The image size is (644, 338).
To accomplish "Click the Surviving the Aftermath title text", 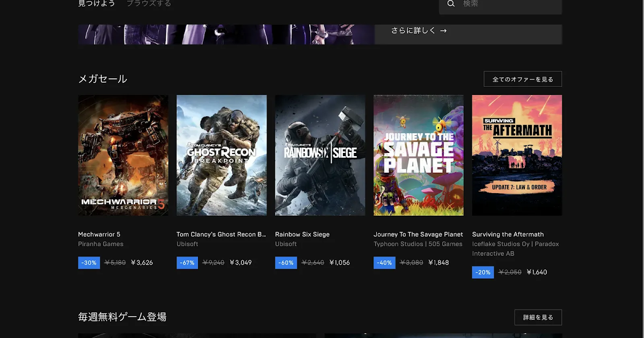I will coord(508,234).
